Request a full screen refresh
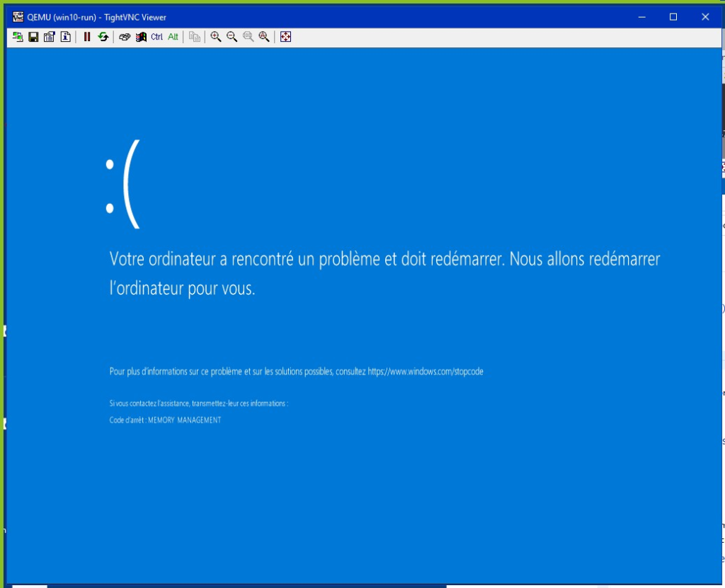Viewport: 725px width, 588px height. 103,37
